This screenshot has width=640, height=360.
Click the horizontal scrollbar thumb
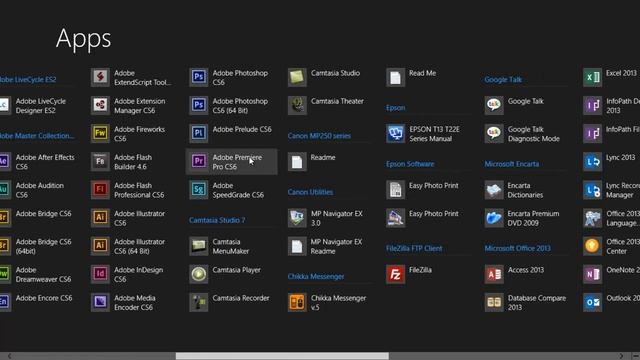(282, 356)
